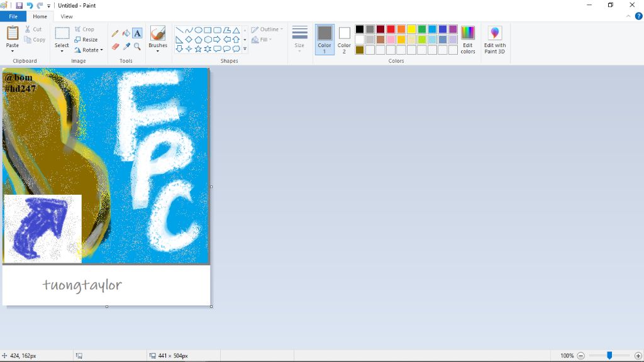
Task: Choose the Curve shape
Action: click(x=189, y=30)
